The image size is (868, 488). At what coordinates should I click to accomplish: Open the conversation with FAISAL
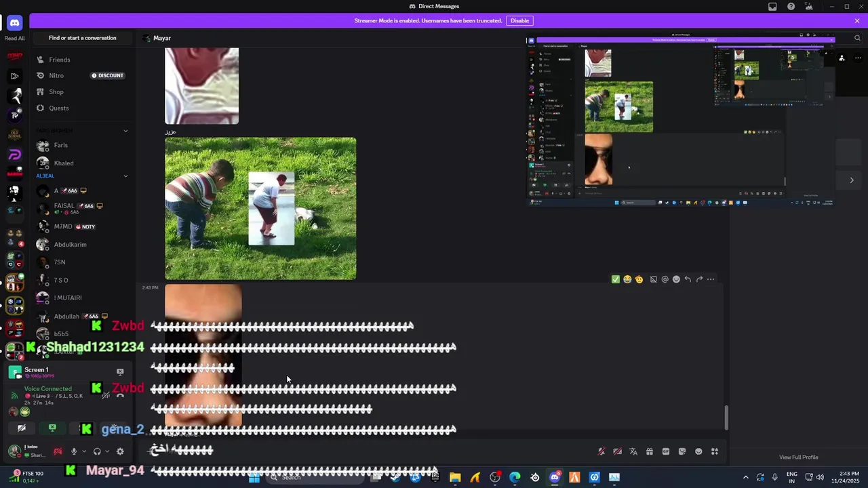pos(83,208)
